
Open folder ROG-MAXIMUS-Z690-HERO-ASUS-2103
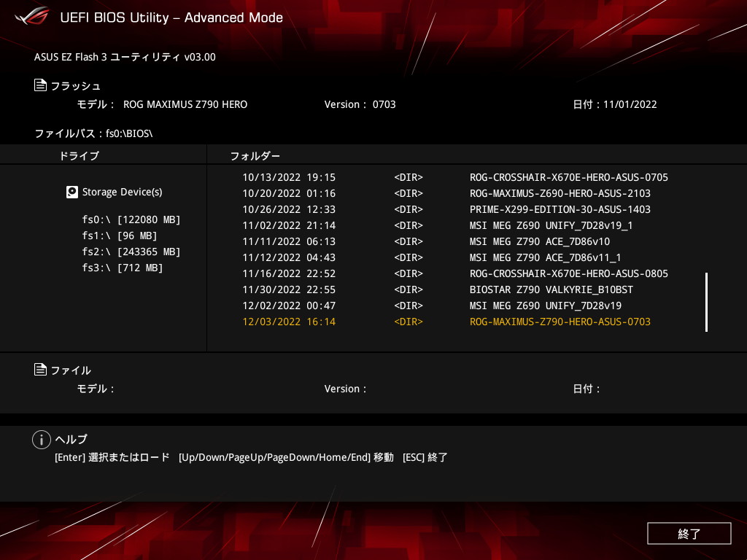(560, 193)
